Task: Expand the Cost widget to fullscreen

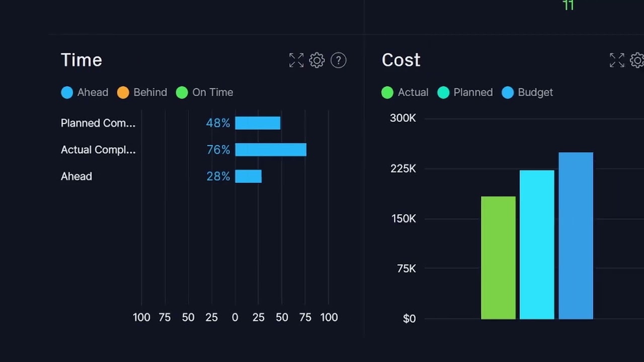Action: [x=617, y=60]
